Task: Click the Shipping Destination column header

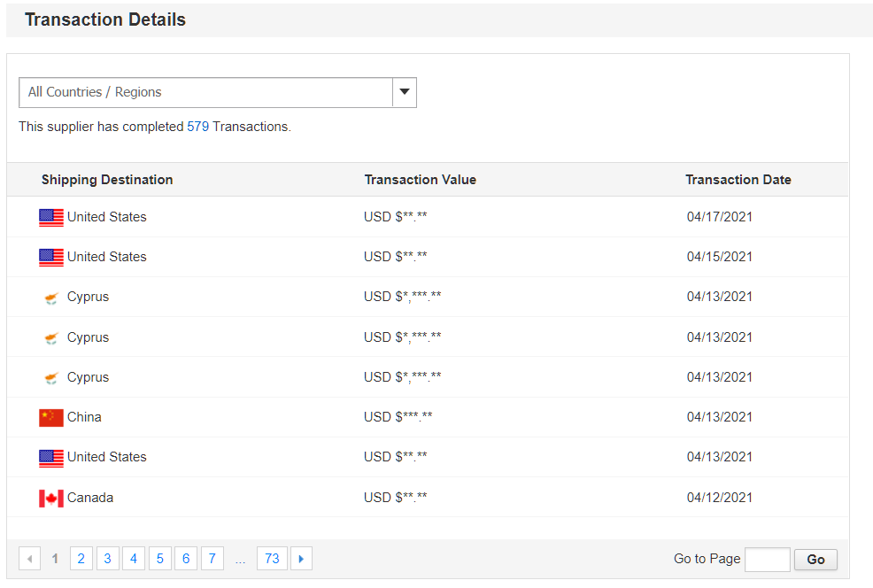Action: [107, 179]
